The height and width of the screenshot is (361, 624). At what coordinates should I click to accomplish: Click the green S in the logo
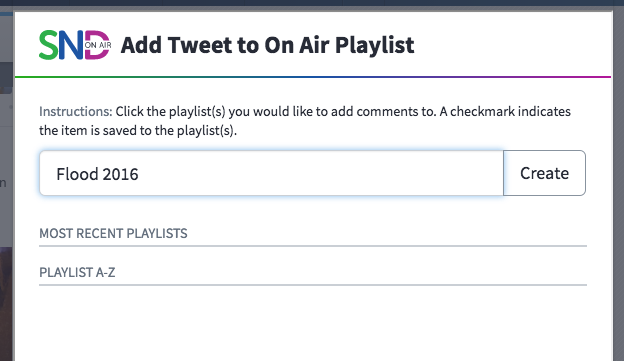pos(49,45)
